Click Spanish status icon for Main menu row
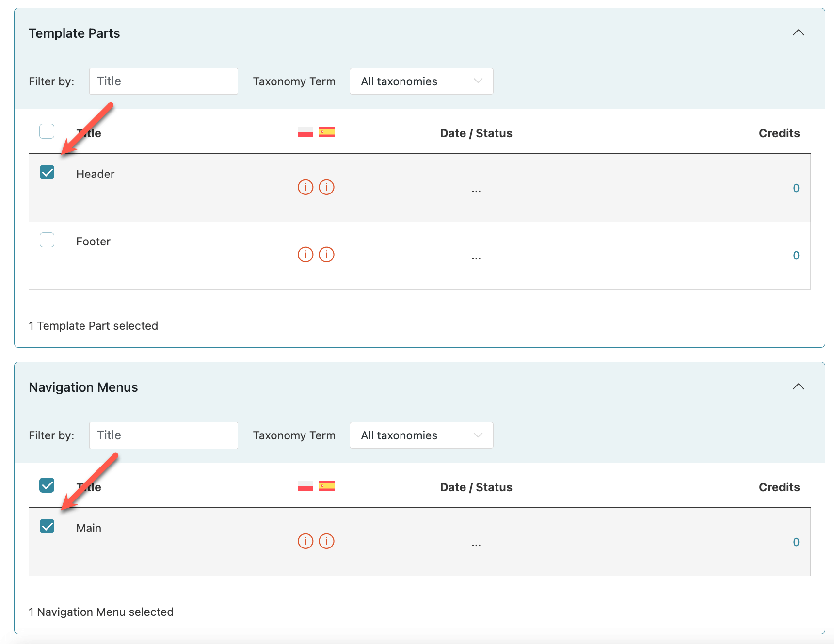This screenshot has width=834, height=644. pos(326,541)
